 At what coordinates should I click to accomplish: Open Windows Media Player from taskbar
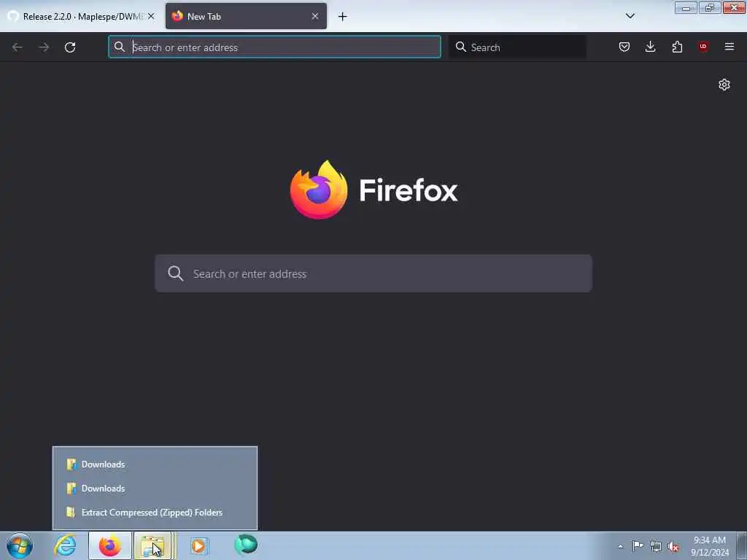(x=198, y=545)
